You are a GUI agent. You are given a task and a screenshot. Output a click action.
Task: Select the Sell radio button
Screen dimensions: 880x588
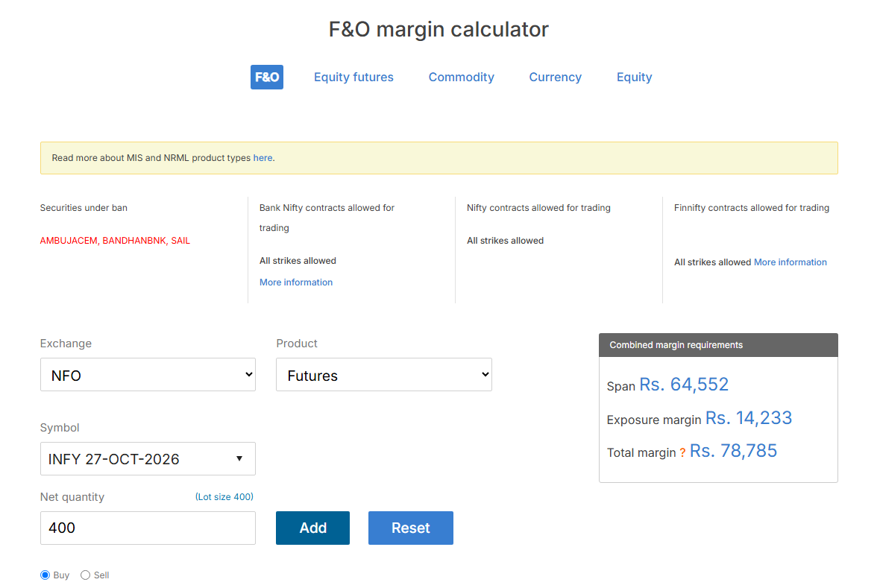85,575
